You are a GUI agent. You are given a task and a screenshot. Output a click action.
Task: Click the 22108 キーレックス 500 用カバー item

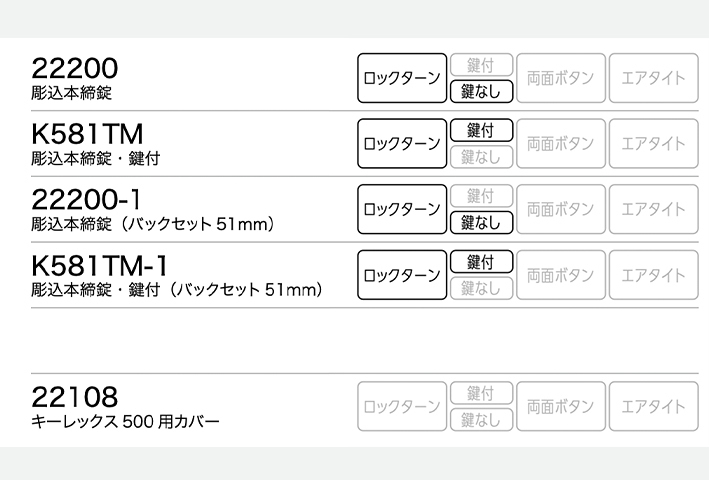pyautogui.click(x=125, y=407)
